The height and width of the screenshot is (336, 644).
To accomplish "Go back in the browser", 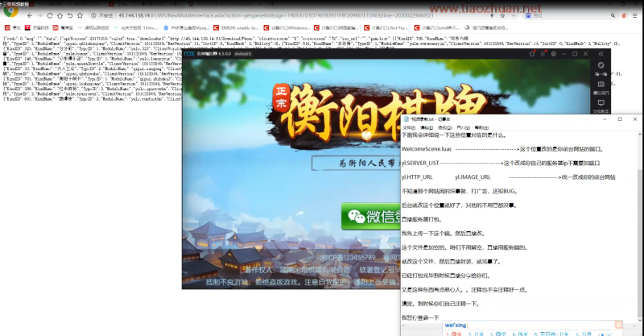I will click(x=30, y=15).
